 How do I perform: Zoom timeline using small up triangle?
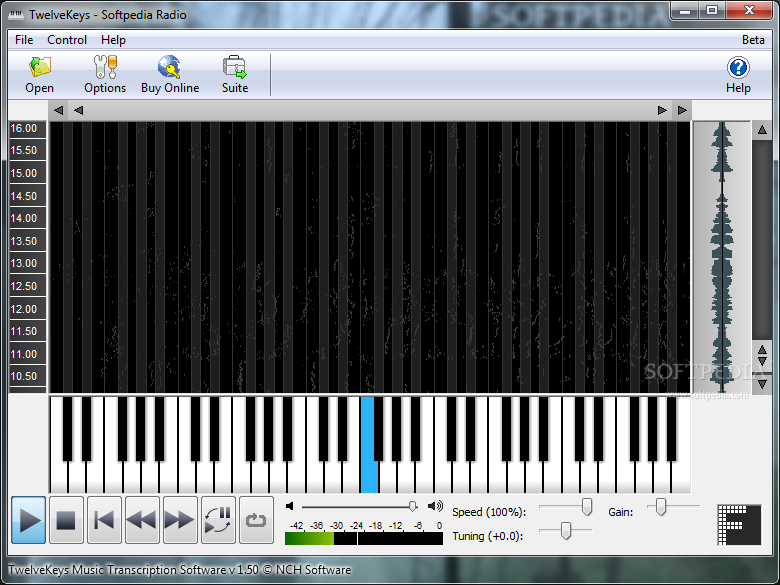[x=762, y=350]
